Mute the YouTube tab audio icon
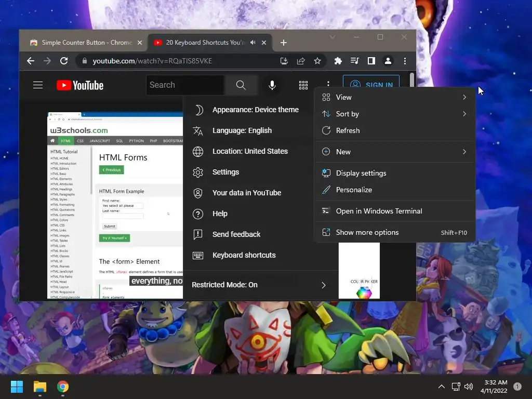The height and width of the screenshot is (399, 532). coord(253,43)
